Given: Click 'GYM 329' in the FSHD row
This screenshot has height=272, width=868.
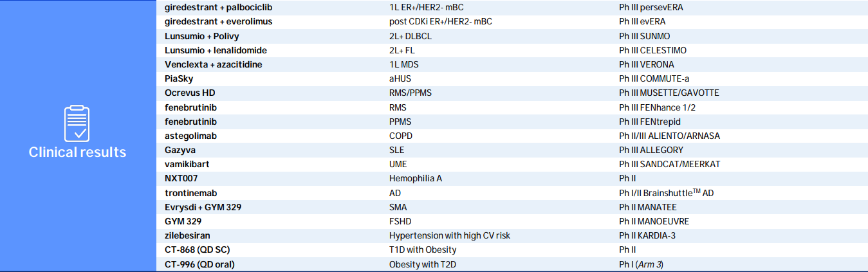Looking at the screenshot, I should (x=183, y=221).
